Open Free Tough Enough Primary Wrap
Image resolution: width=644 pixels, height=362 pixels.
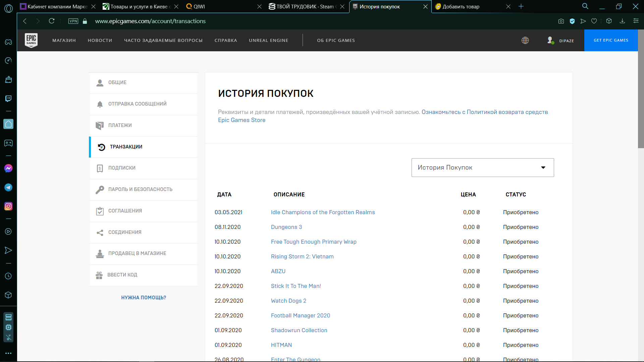[314, 242]
